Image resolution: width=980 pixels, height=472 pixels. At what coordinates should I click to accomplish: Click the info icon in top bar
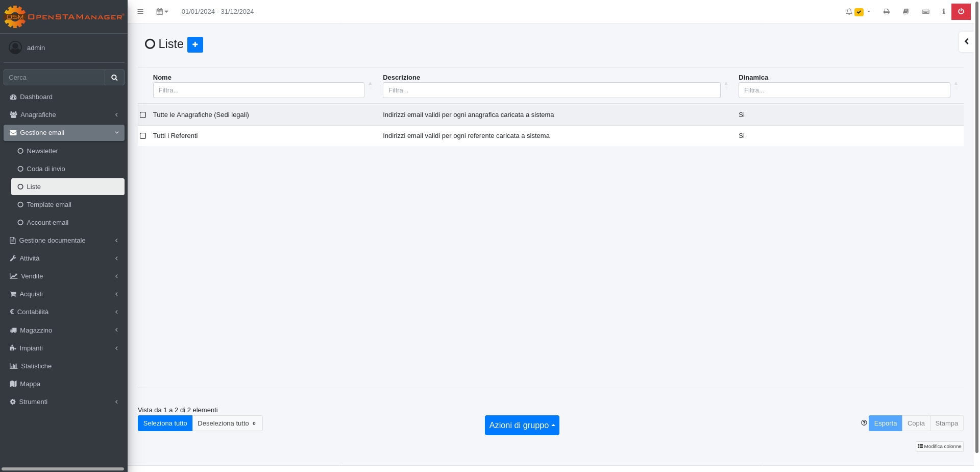[x=943, y=12]
